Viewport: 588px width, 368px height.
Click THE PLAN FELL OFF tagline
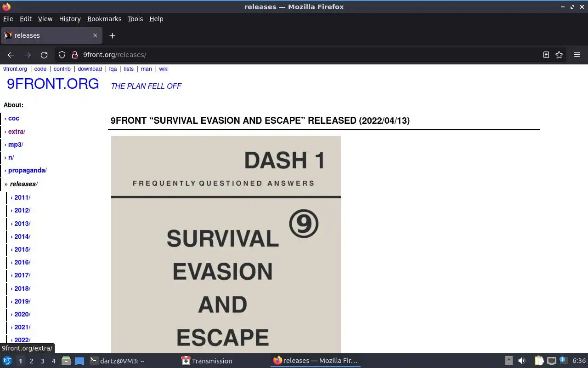click(146, 86)
